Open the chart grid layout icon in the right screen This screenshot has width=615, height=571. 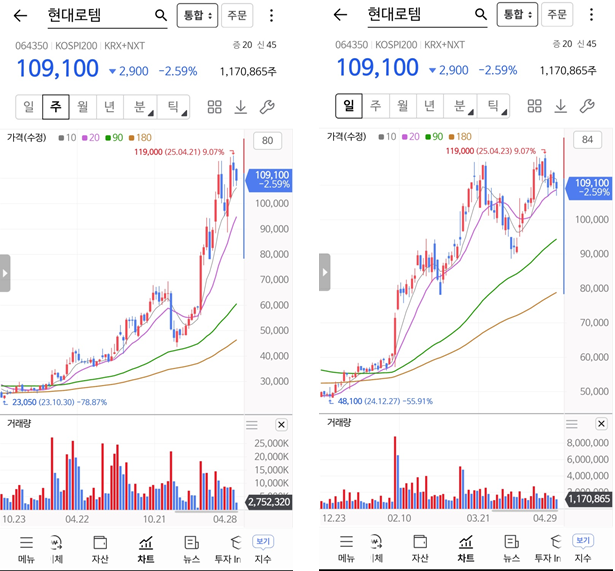coord(535,106)
